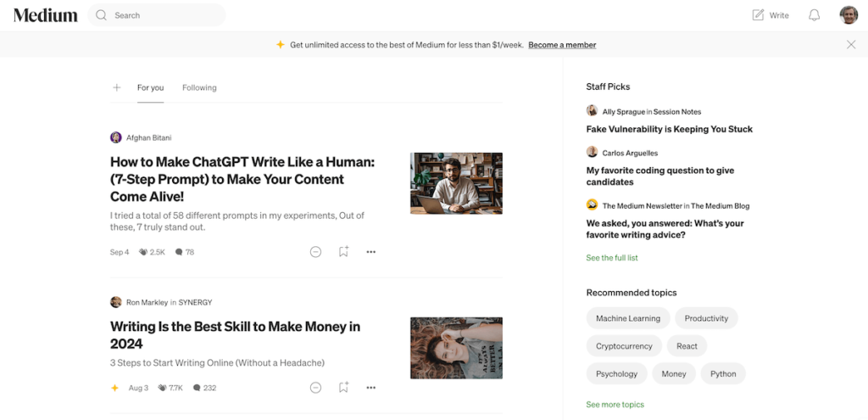Show less like the ChatGPT article
This screenshot has height=420, width=868.
point(315,252)
